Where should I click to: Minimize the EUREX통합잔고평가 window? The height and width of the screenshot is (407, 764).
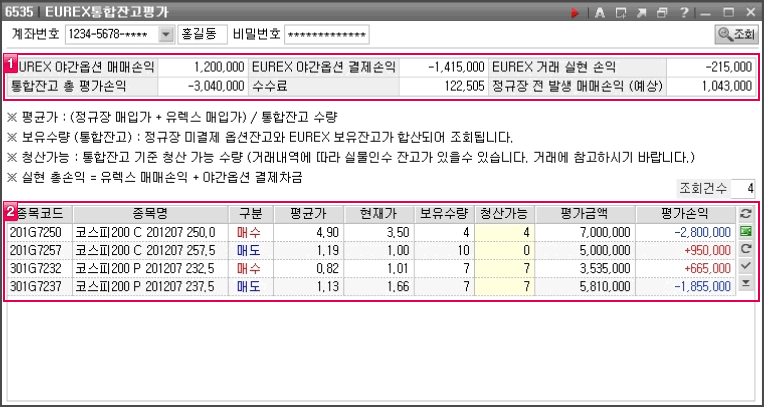707,13
